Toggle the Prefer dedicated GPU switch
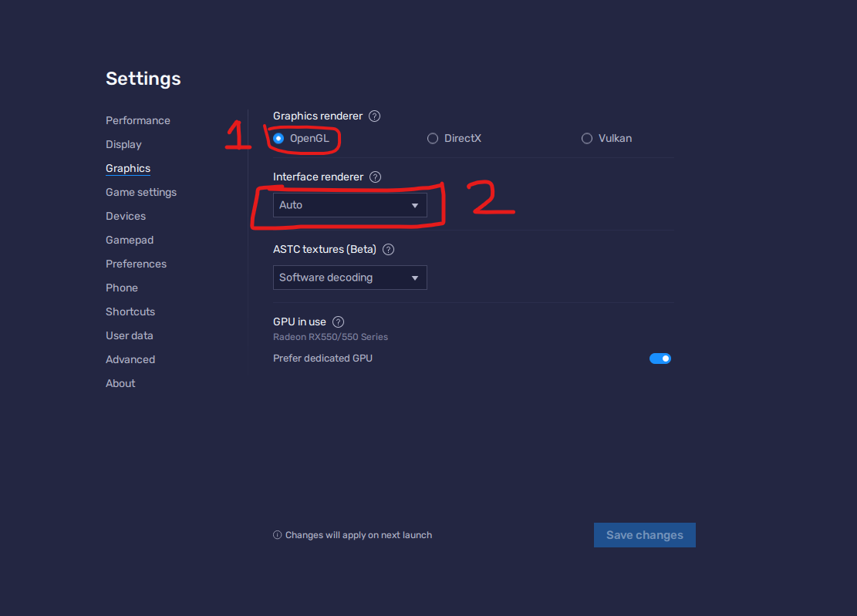857x616 pixels. pyautogui.click(x=660, y=358)
